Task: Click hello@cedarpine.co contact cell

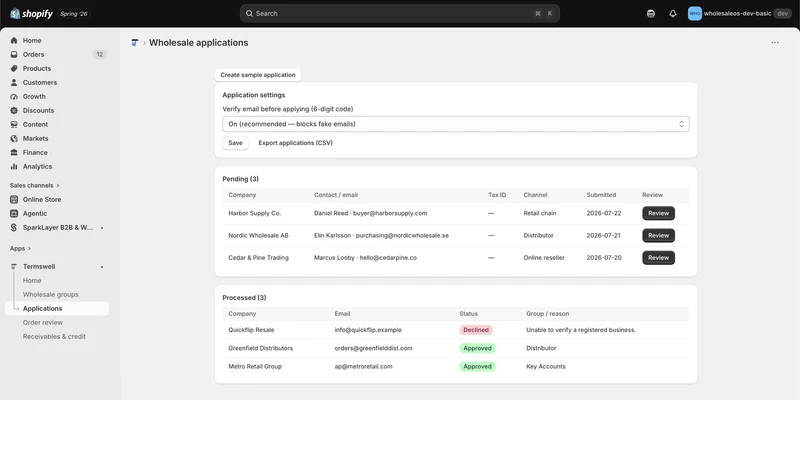Action: tap(365, 258)
